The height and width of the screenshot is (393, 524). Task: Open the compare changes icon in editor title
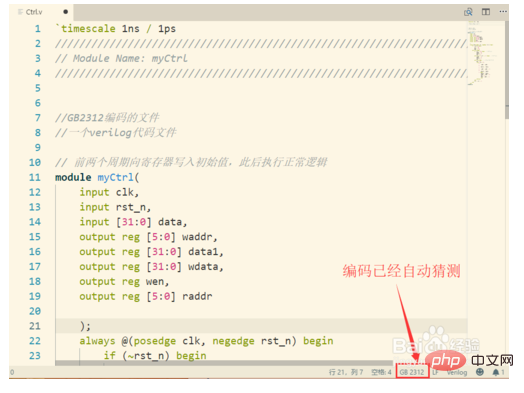point(468,12)
